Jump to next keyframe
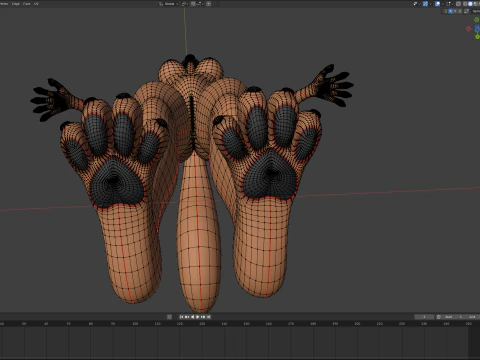 coord(203,317)
